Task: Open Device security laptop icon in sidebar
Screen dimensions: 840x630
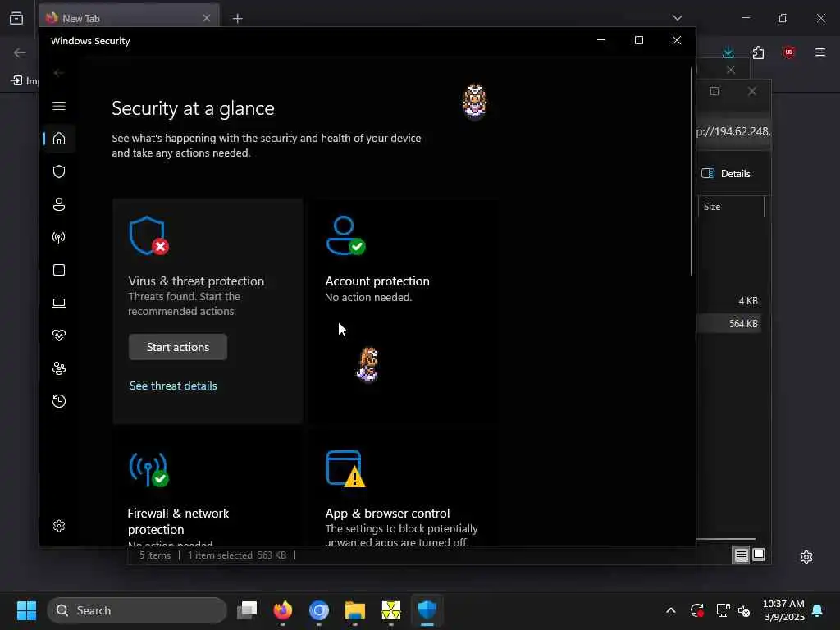Action: click(59, 304)
